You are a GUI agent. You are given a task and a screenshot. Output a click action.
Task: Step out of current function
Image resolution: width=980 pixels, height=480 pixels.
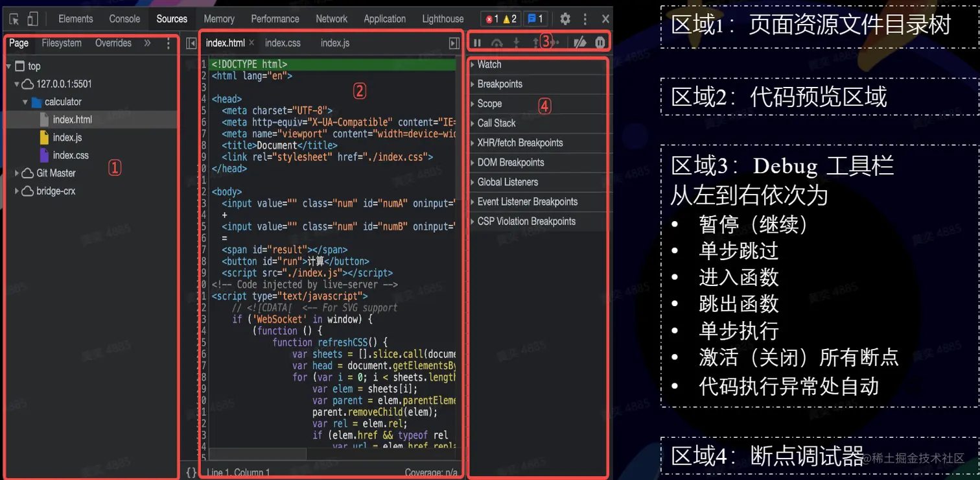(x=535, y=43)
